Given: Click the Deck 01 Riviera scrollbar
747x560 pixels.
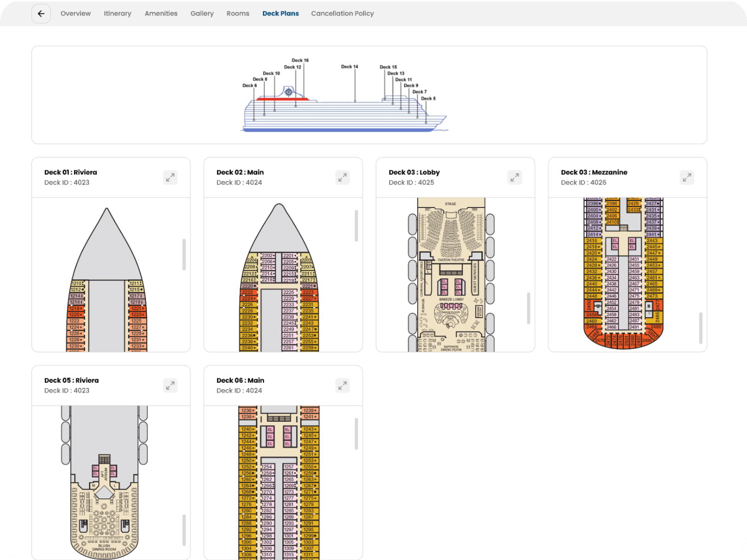Looking at the screenshot, I should (x=184, y=254).
